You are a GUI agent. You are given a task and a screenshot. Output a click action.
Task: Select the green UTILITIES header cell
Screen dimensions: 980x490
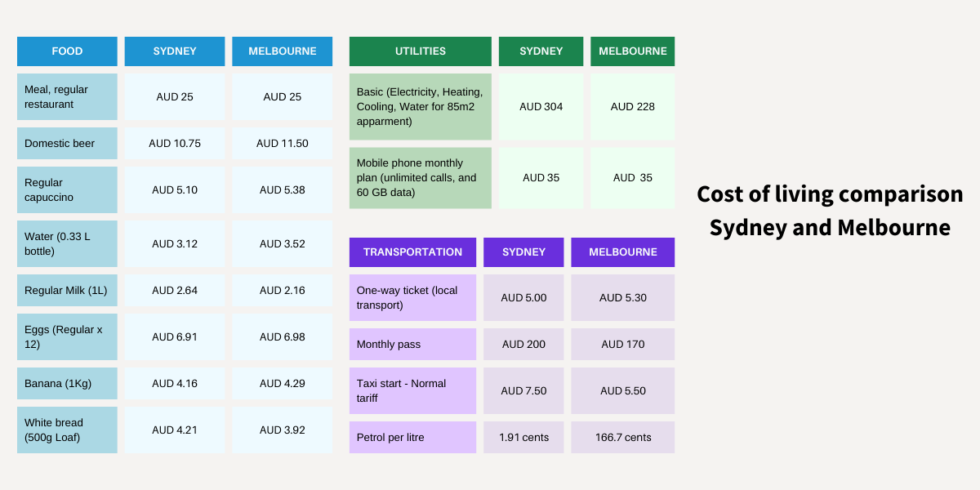click(x=421, y=51)
